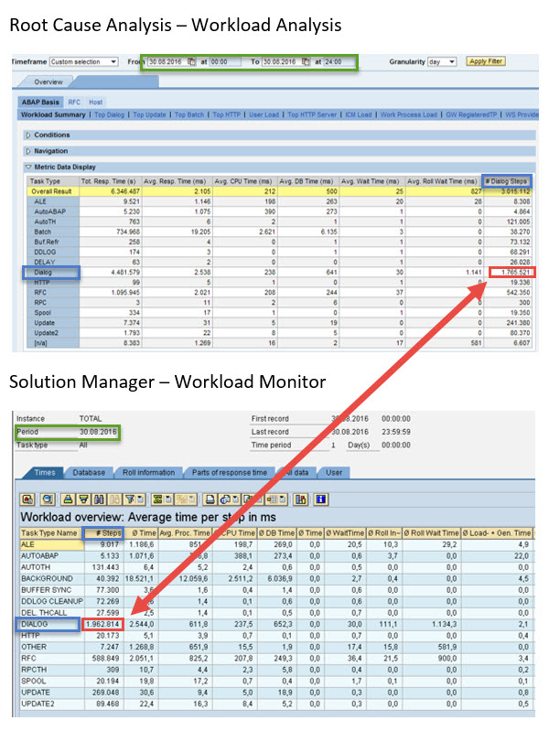The height and width of the screenshot is (731, 560).
Task: Open the Database tab in Workload Monitor
Action: 89,473
